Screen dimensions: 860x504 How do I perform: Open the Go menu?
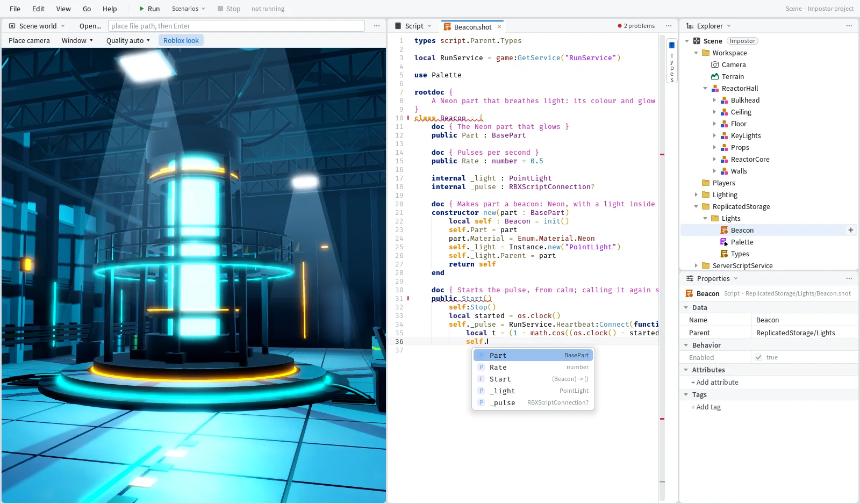click(x=87, y=9)
